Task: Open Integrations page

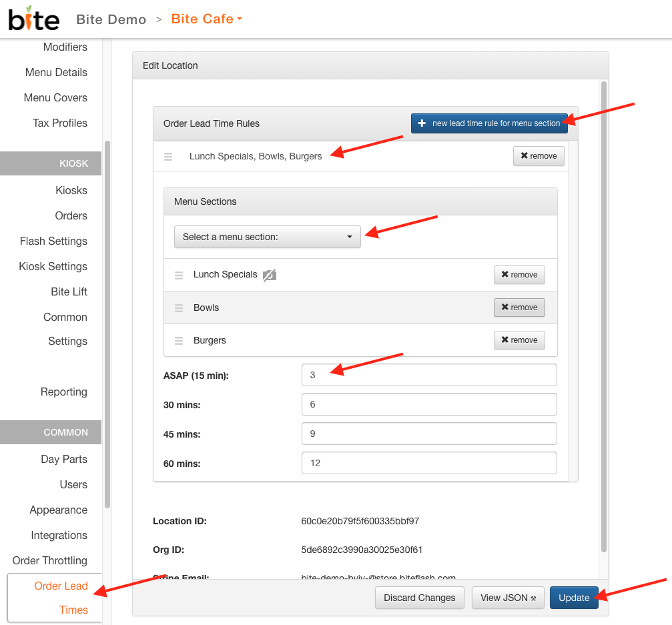Action: [x=59, y=534]
